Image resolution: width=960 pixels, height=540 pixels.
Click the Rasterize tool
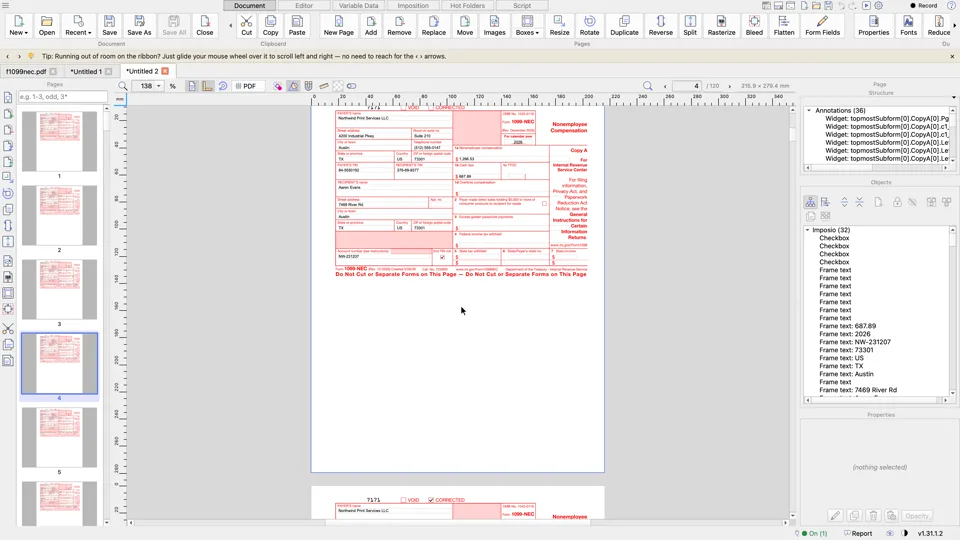(x=721, y=26)
